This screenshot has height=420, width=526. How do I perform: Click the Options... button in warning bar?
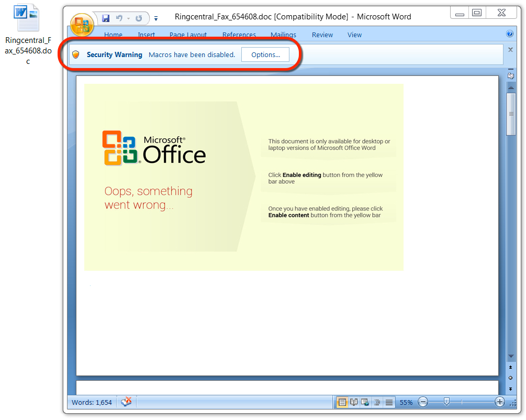pos(265,54)
